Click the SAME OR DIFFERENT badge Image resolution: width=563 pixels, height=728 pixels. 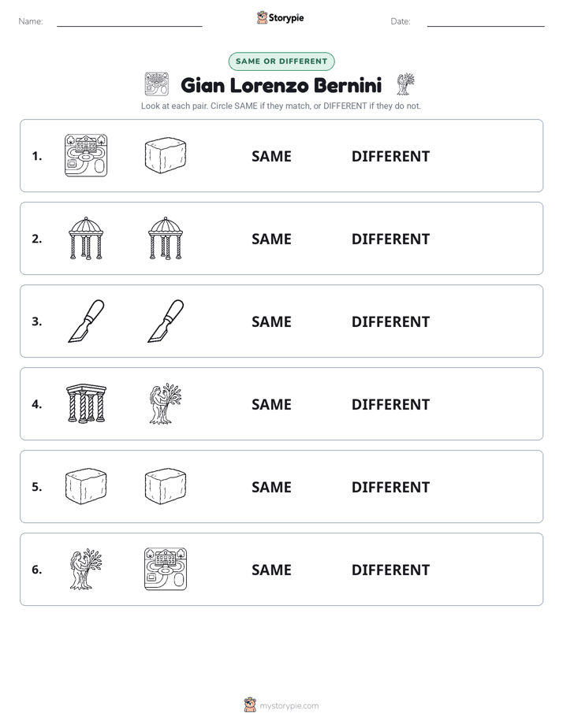point(281,61)
